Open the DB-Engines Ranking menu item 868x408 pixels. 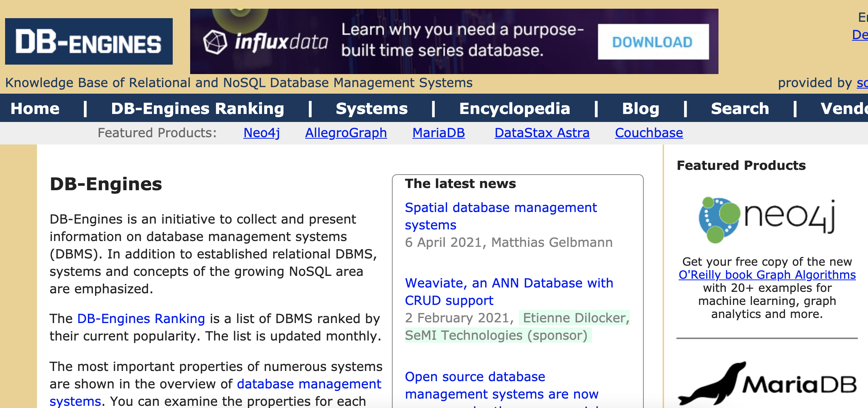pyautogui.click(x=198, y=109)
